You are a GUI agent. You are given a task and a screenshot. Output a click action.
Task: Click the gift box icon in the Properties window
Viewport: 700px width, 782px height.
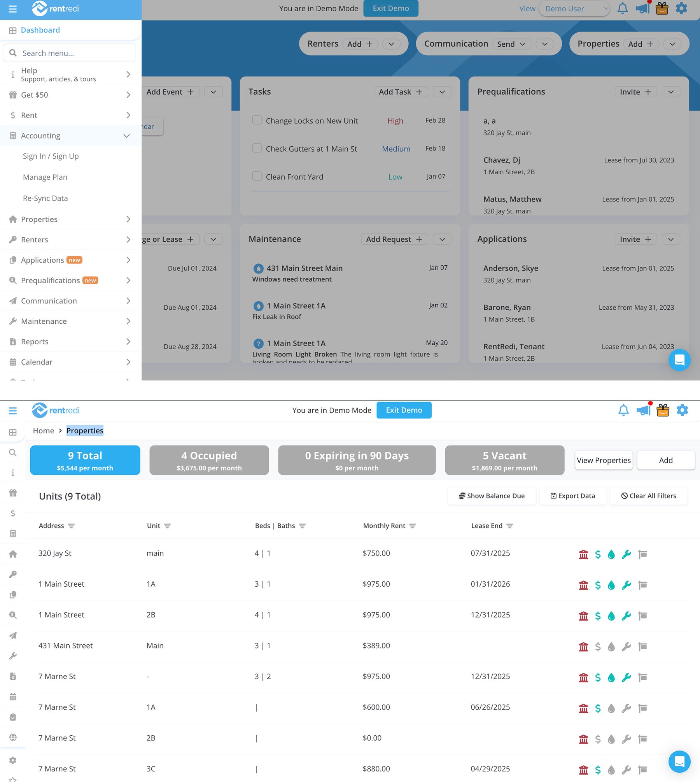click(x=663, y=410)
